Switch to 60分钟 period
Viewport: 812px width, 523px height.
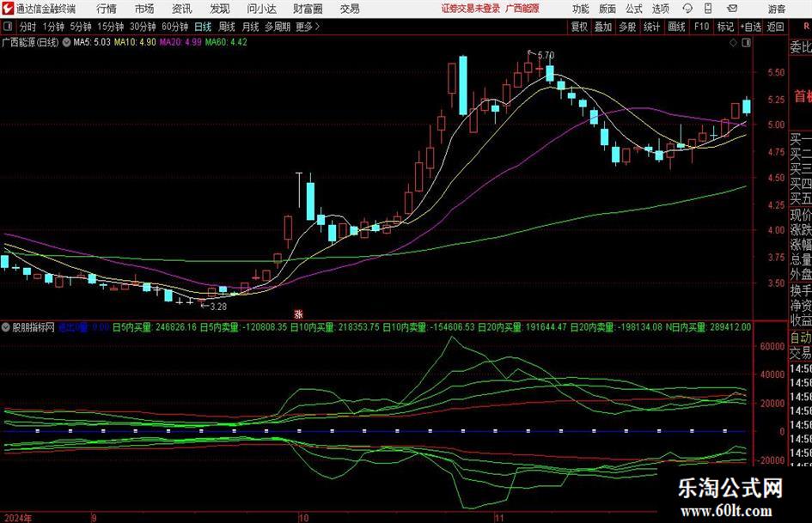(x=175, y=27)
